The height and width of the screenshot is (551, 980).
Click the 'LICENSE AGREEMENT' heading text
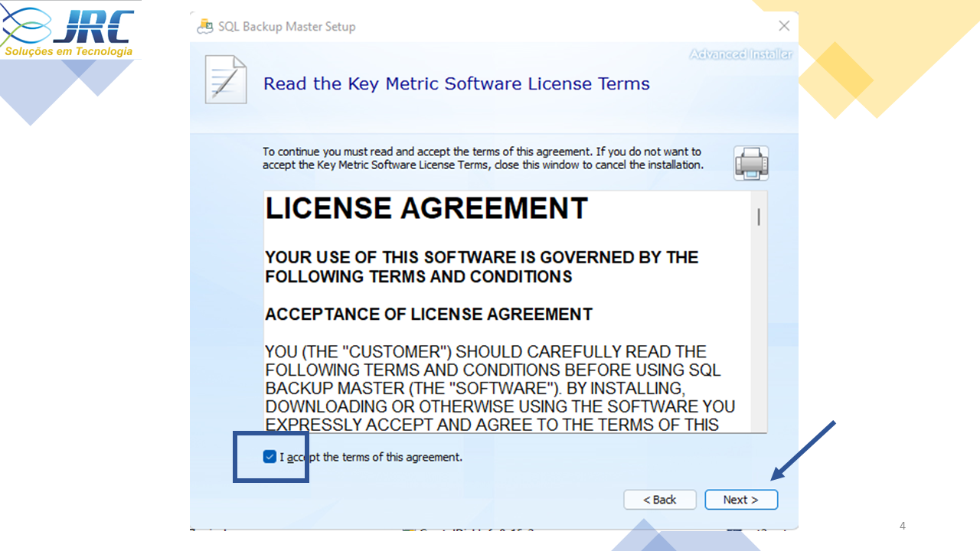click(426, 208)
